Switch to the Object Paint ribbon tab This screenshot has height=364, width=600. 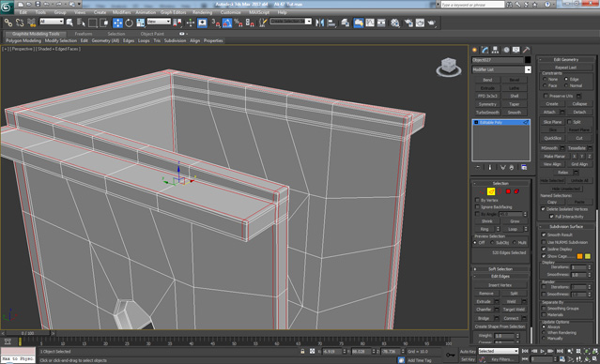tap(152, 34)
